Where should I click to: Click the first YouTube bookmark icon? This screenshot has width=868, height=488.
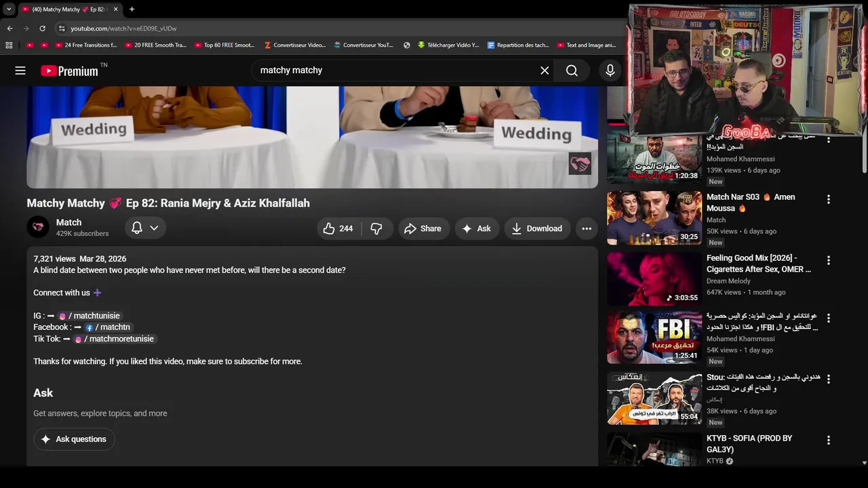pos(30,45)
